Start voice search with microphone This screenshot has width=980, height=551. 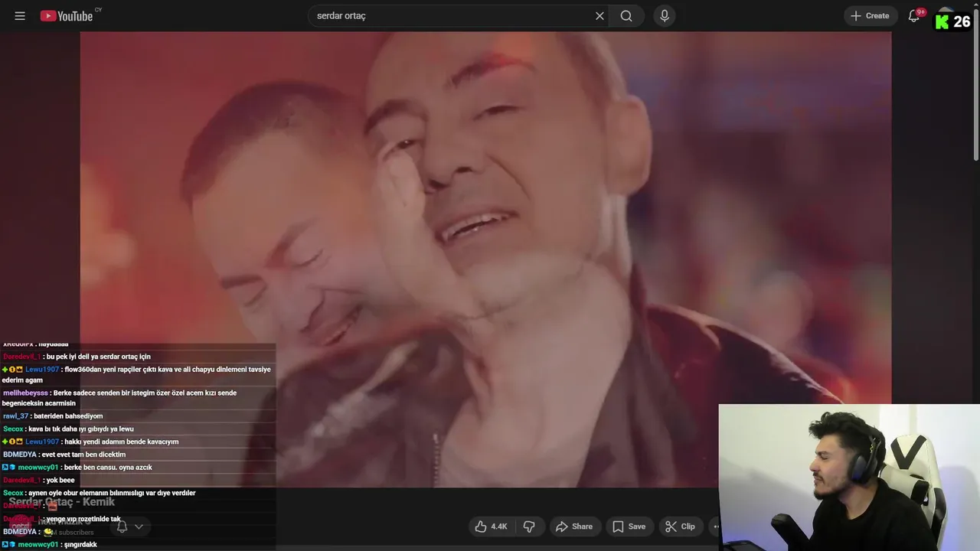coord(665,16)
